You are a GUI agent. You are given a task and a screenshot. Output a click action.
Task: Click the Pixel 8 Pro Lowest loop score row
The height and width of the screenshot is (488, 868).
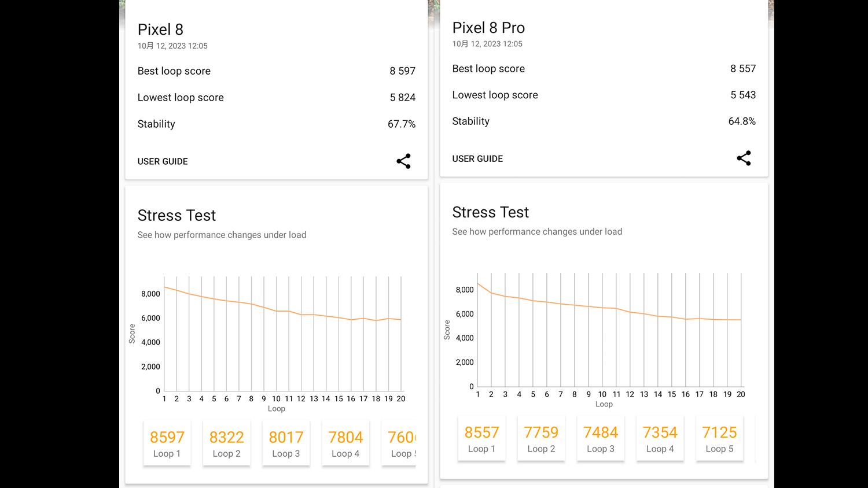point(604,95)
